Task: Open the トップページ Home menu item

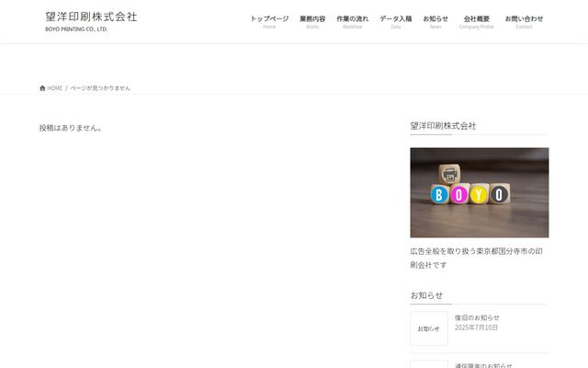Action: 269,22
